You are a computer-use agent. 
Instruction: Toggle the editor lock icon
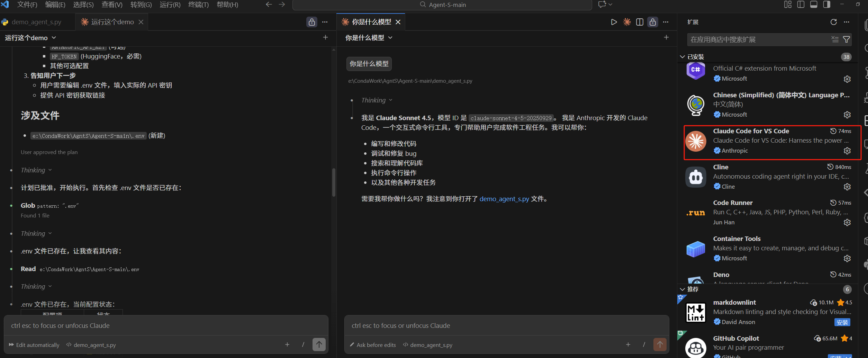[653, 22]
